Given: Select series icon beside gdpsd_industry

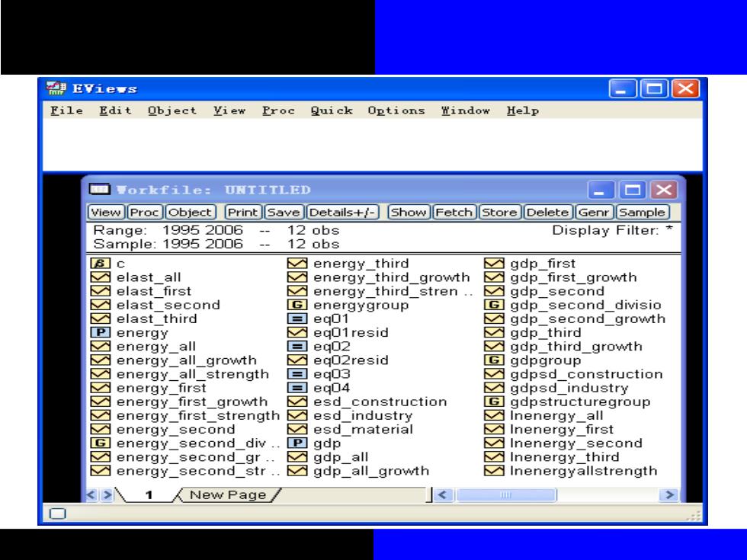Looking at the screenshot, I should (x=494, y=388).
